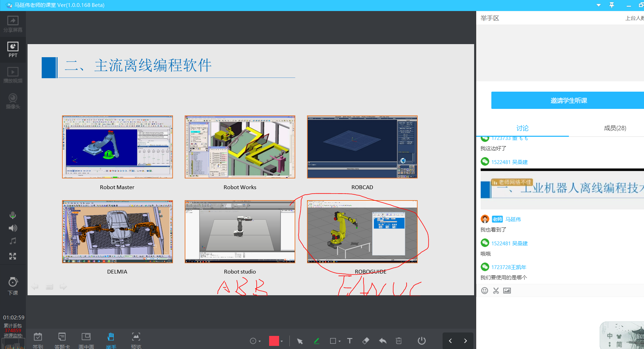
Task: Click the red pen color swatch
Action: 274,341
